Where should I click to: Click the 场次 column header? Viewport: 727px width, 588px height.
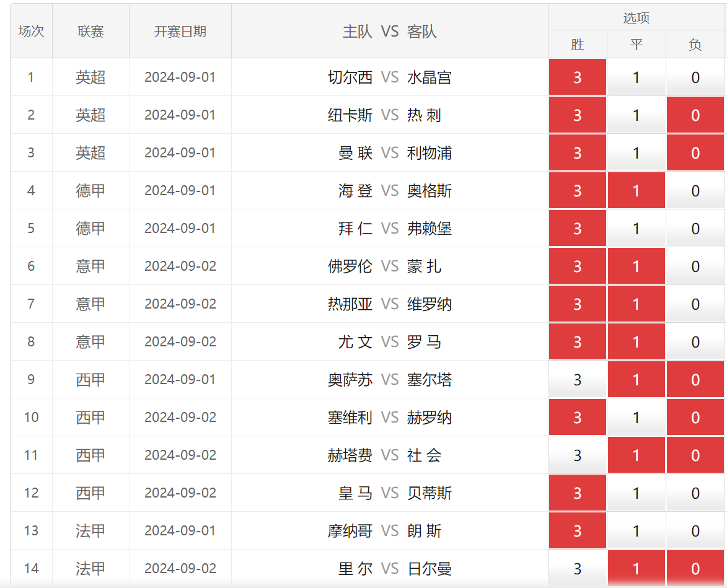(x=31, y=31)
